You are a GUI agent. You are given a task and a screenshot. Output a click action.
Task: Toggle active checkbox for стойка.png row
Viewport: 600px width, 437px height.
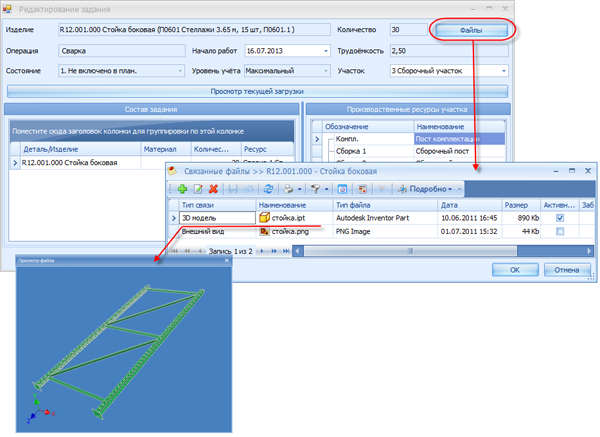pyautogui.click(x=560, y=232)
